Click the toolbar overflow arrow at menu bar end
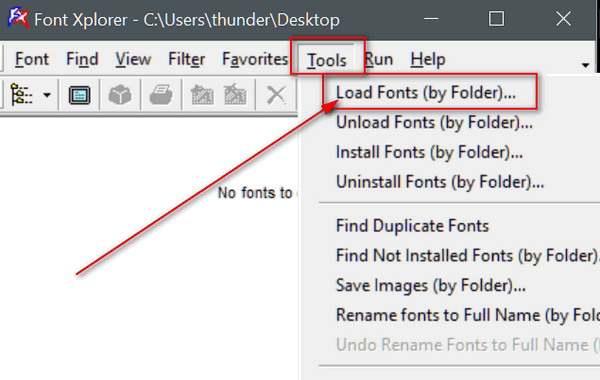This screenshot has height=380, width=600. [x=585, y=65]
